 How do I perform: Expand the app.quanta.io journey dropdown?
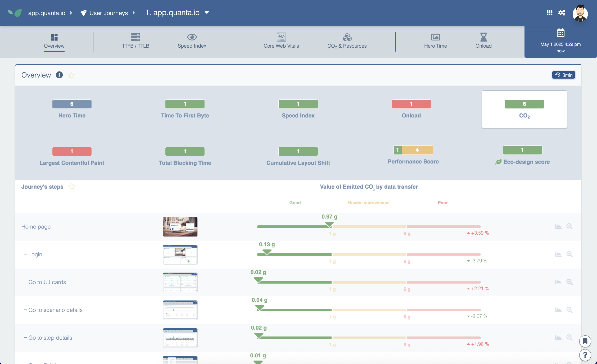pyautogui.click(x=207, y=13)
